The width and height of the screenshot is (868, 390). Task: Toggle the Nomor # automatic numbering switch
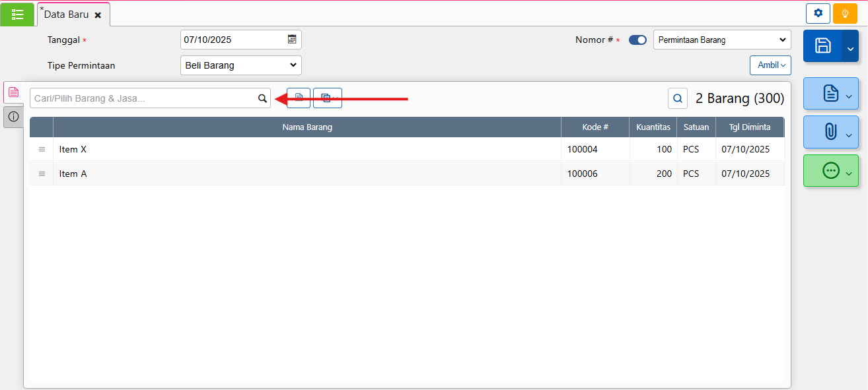pos(637,40)
